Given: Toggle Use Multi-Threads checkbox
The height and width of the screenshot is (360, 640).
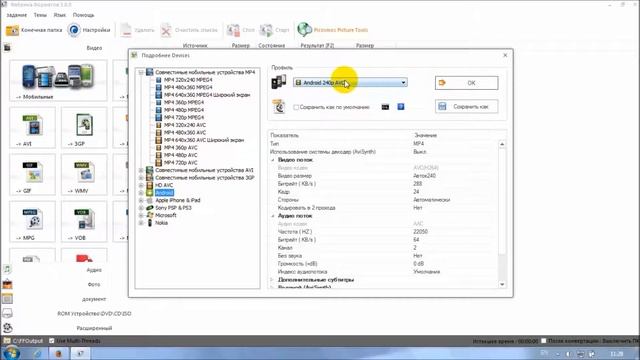Looking at the screenshot, I should [52, 340].
